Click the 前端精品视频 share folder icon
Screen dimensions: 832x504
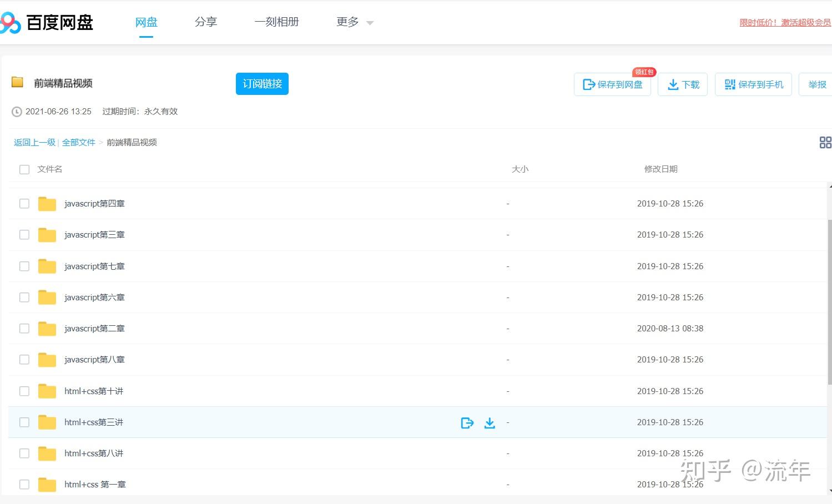(18, 82)
